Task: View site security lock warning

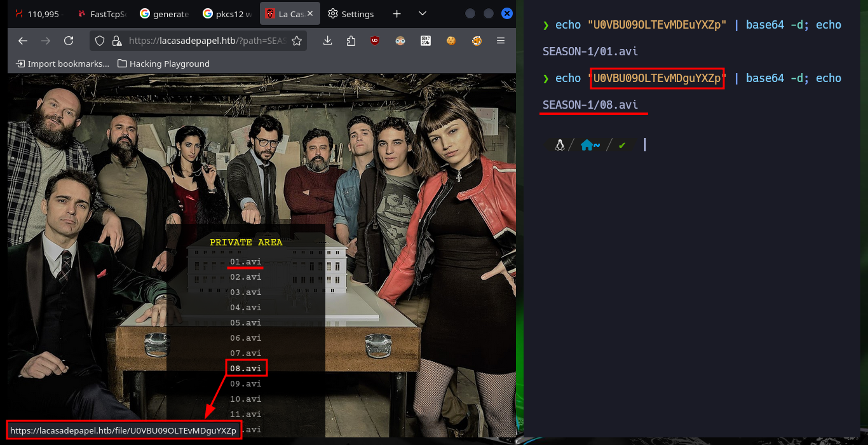Action: tap(116, 41)
